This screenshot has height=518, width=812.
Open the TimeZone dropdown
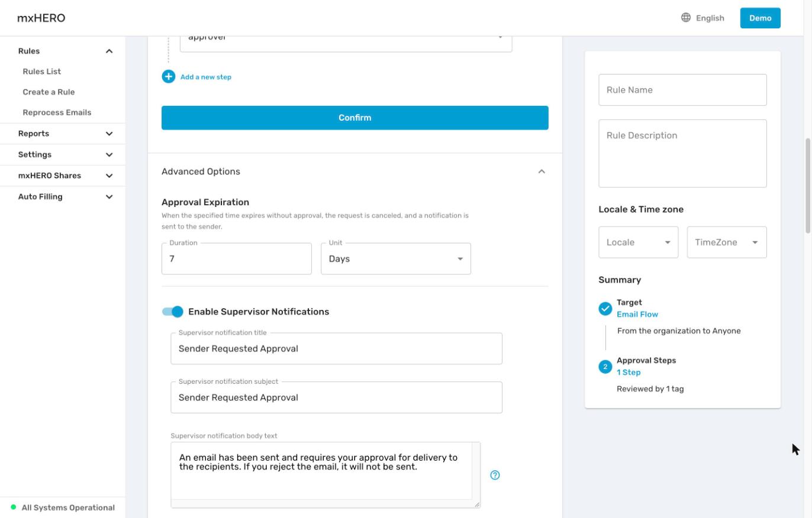[x=727, y=242]
